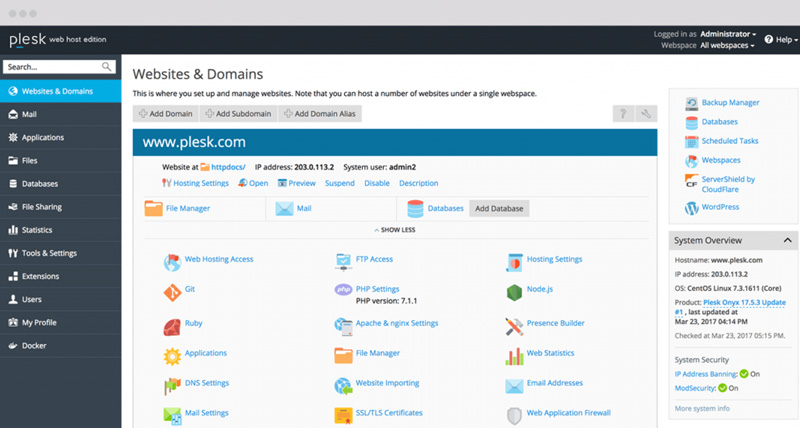Click the Website Importing globe icon
This screenshot has width=800, height=428.
(343, 386)
